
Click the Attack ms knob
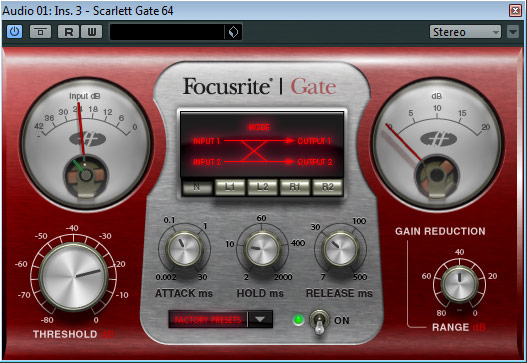coord(184,249)
